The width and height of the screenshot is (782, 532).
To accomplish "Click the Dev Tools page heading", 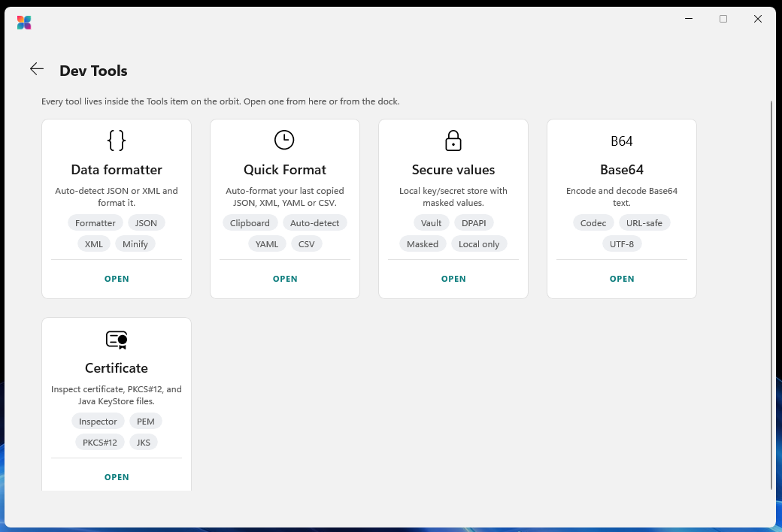I will [93, 71].
